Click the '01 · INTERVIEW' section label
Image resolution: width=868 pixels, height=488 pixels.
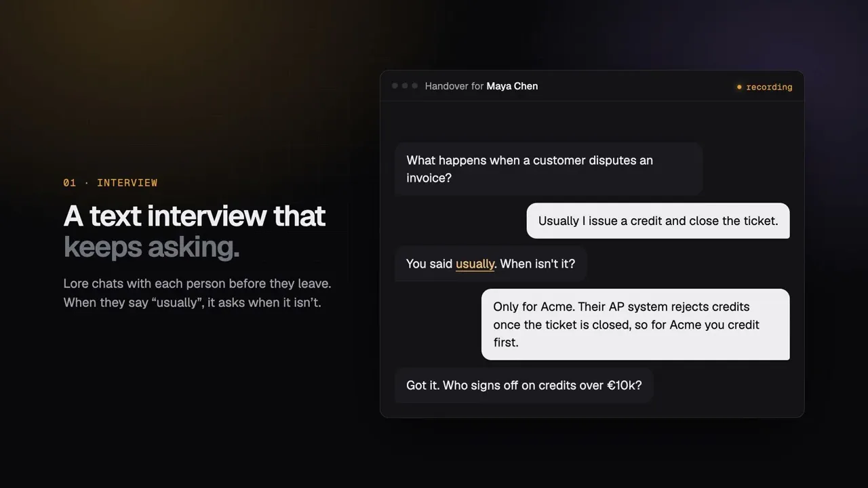click(x=111, y=183)
